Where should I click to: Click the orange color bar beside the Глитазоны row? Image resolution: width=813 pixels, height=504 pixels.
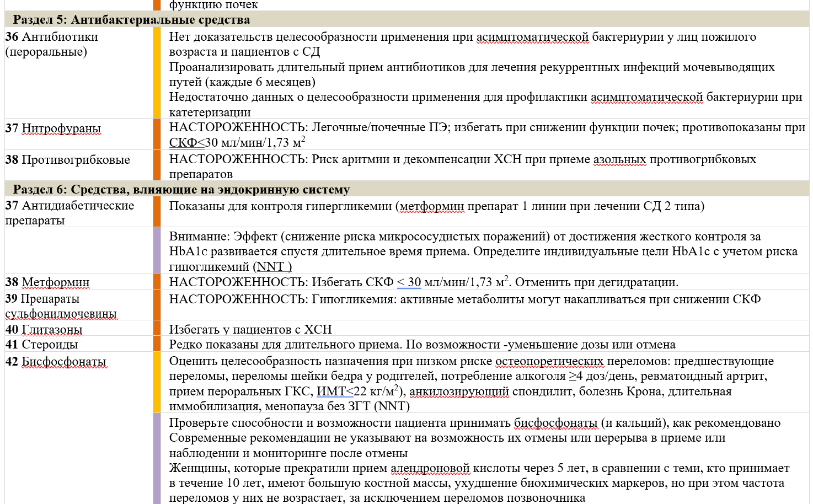pos(157,328)
